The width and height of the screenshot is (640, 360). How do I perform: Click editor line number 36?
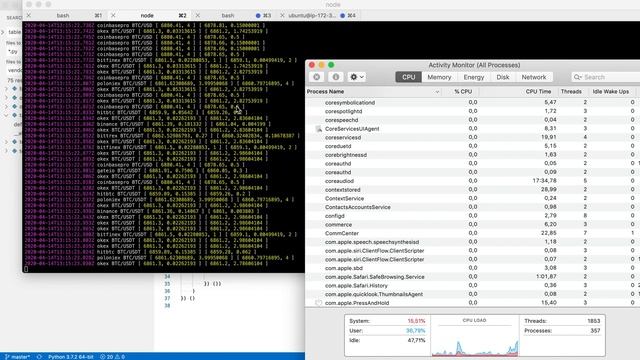[167, 291]
